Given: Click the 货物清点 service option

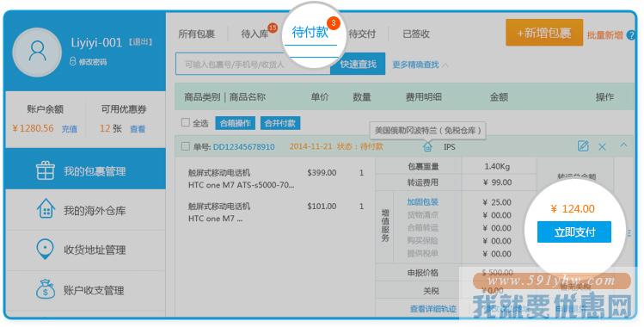Looking at the screenshot, I should click(x=423, y=215).
